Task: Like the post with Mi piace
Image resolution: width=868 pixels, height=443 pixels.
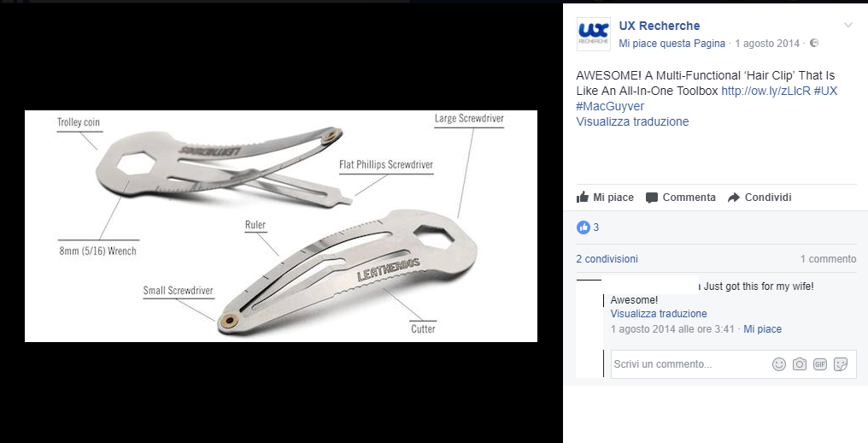Action: point(605,198)
